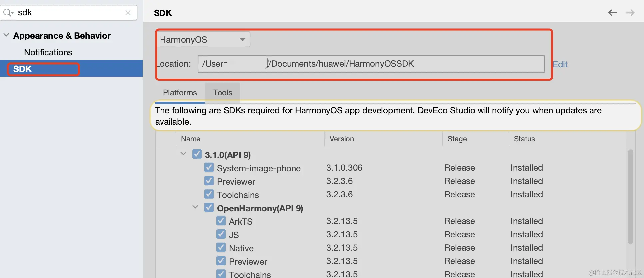This screenshot has width=644, height=278.
Task: Collapse the Appearance & Behavior section
Action: tap(6, 35)
